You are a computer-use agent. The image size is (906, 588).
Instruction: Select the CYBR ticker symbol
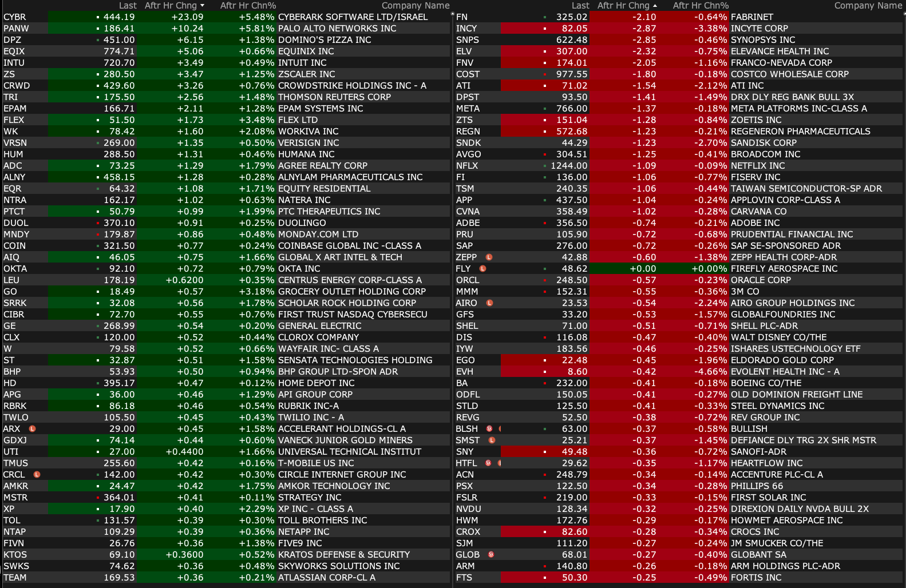[15, 17]
